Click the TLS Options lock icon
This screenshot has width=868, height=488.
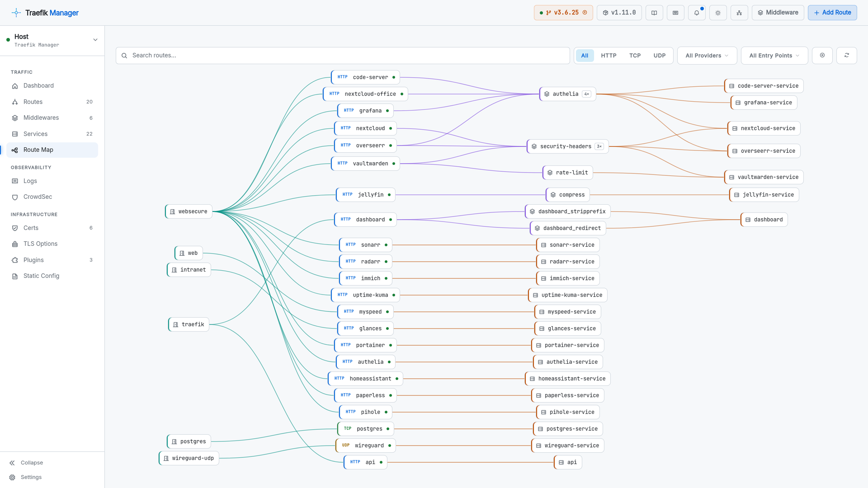pos(15,244)
